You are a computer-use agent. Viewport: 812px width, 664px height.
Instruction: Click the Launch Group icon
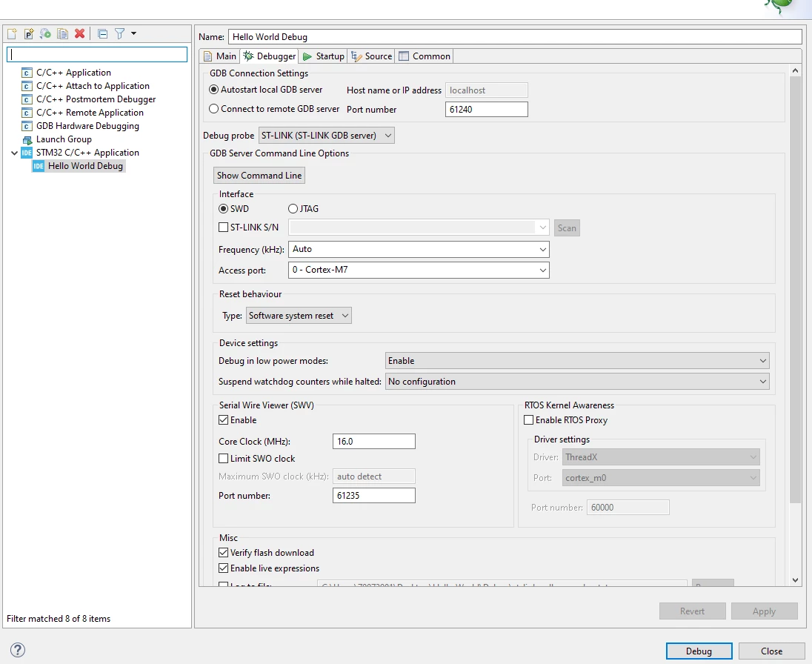(x=27, y=139)
